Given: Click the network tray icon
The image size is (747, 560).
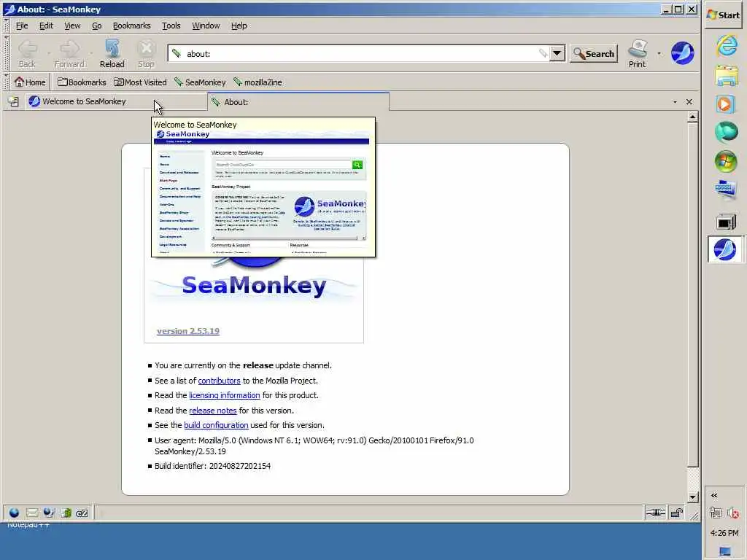Looking at the screenshot, I should [x=715, y=513].
